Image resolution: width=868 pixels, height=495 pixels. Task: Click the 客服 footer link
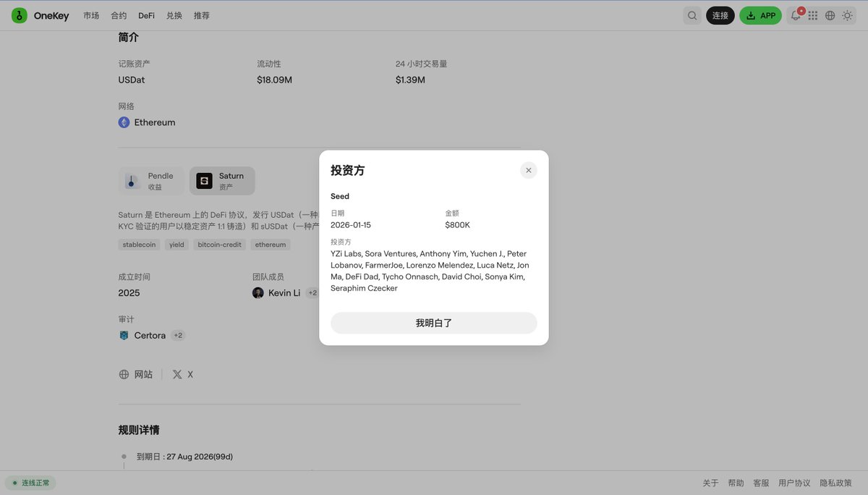coord(761,483)
